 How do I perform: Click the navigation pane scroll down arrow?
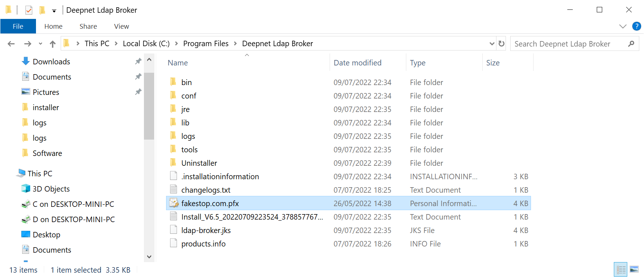click(149, 256)
